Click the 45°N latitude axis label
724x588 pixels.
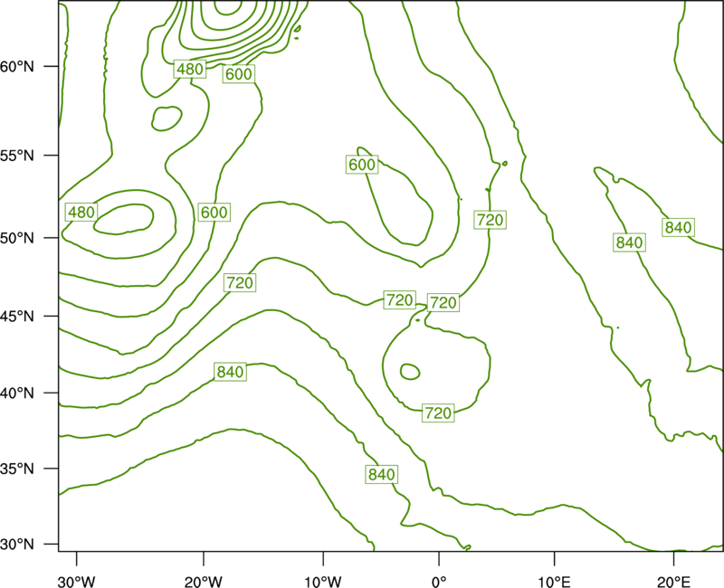point(17,316)
